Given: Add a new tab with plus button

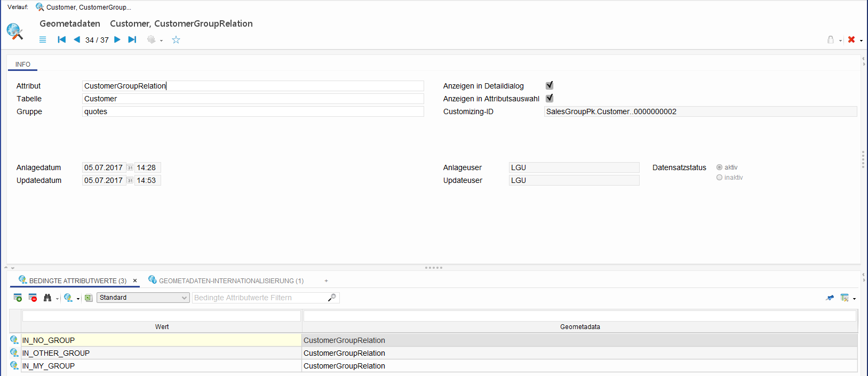Looking at the screenshot, I should click(326, 281).
